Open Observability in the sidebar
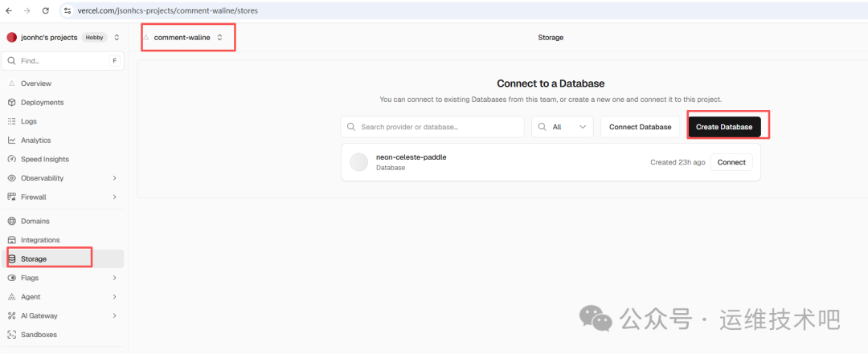This screenshot has height=354, width=868. pos(63,178)
